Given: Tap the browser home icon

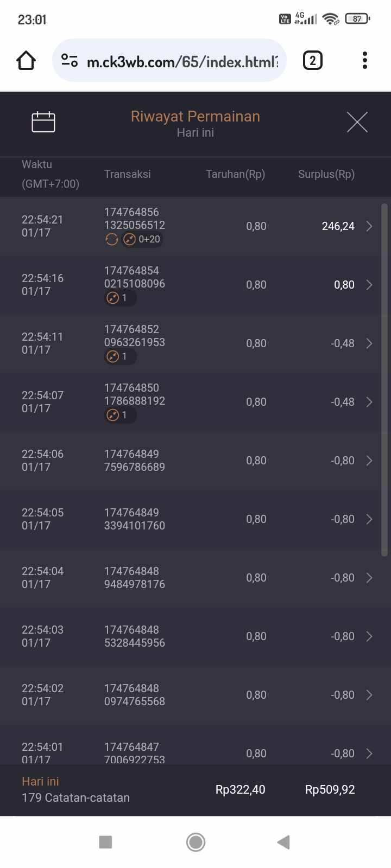Looking at the screenshot, I should pyautogui.click(x=26, y=61).
